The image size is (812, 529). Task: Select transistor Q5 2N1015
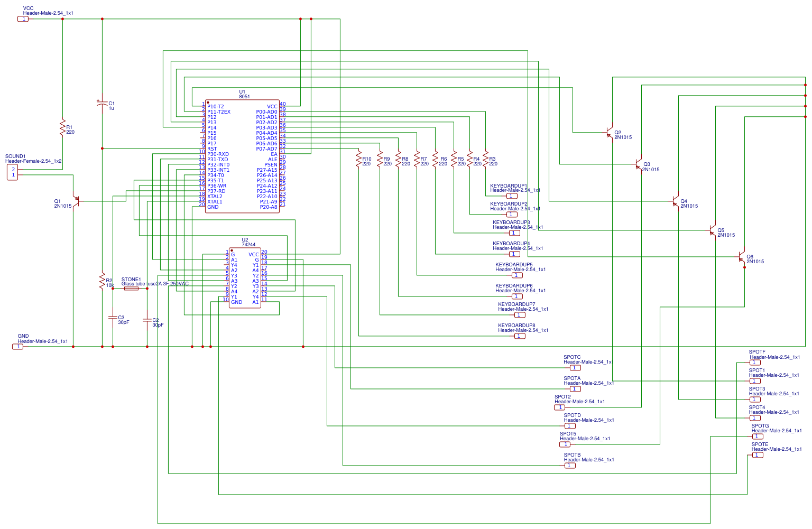(x=713, y=230)
